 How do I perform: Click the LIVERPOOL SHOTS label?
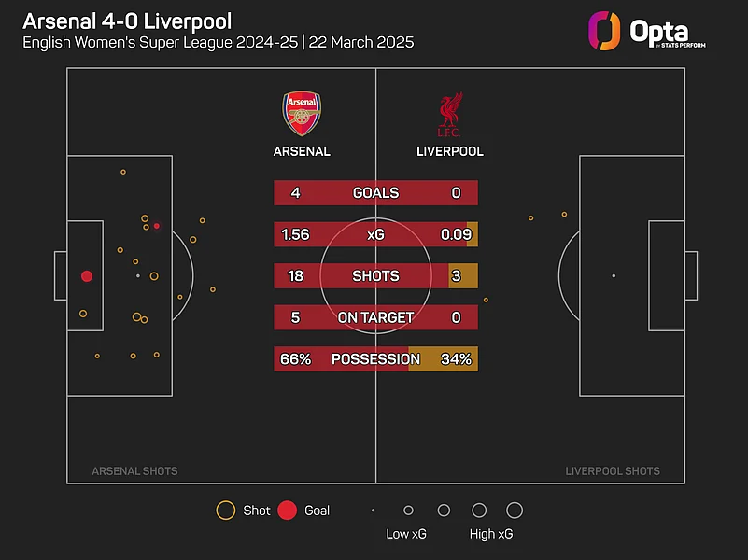[x=613, y=471]
